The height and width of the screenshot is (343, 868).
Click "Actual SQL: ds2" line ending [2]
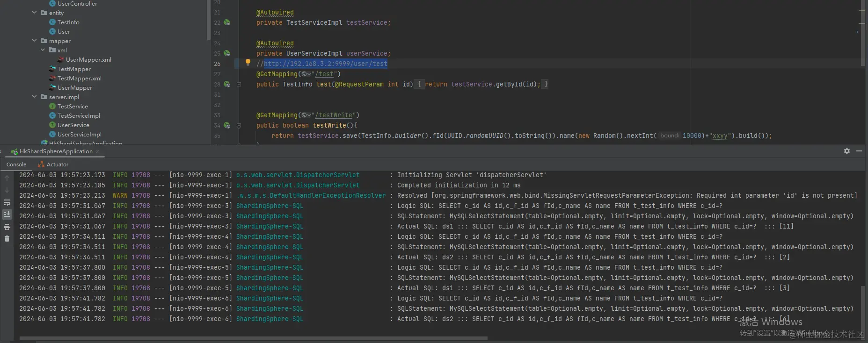click(593, 257)
